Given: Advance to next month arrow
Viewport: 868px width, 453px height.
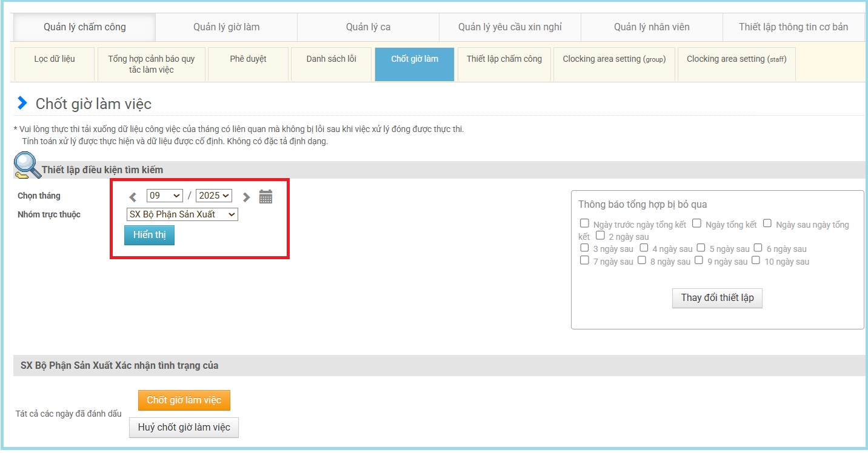Looking at the screenshot, I should (x=246, y=197).
